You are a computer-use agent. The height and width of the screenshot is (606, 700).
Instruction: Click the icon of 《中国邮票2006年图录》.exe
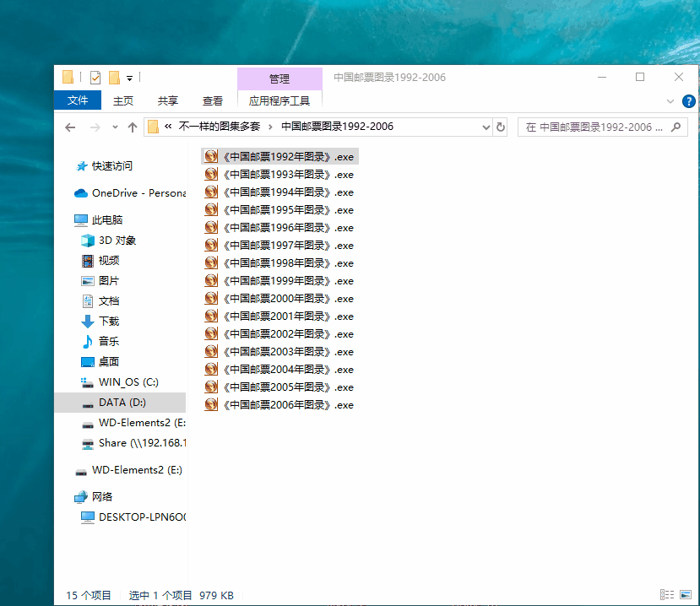pyautogui.click(x=211, y=405)
